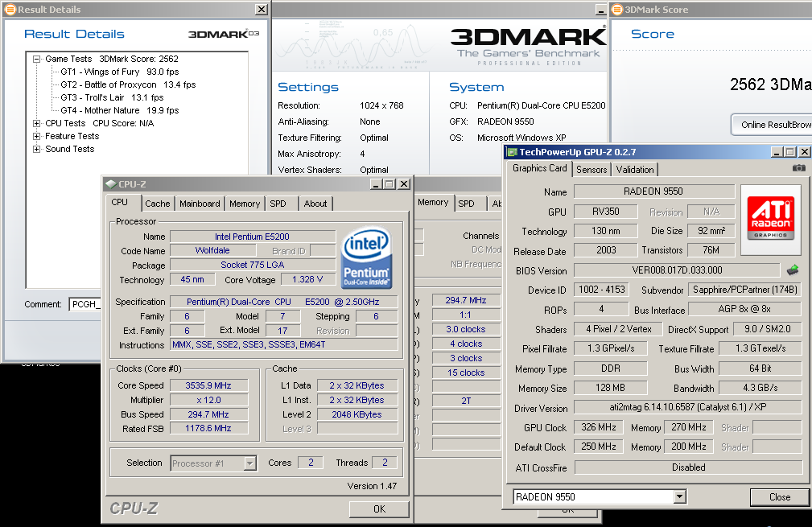Select the Graphics Card tab in GPU-Z
Screen dimensions: 812x527
coord(540,168)
